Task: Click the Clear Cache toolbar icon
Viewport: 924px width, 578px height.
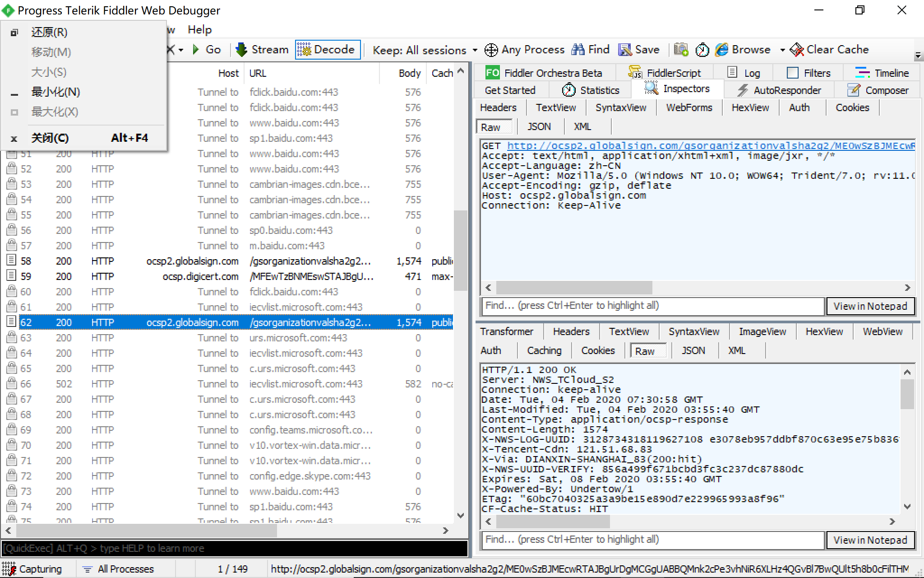Action: [x=797, y=50]
